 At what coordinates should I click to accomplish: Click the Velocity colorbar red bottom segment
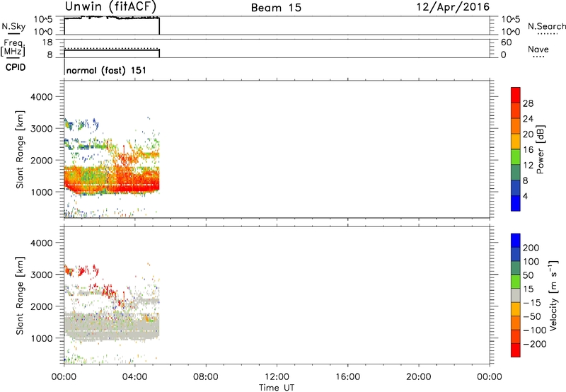[x=516, y=350]
